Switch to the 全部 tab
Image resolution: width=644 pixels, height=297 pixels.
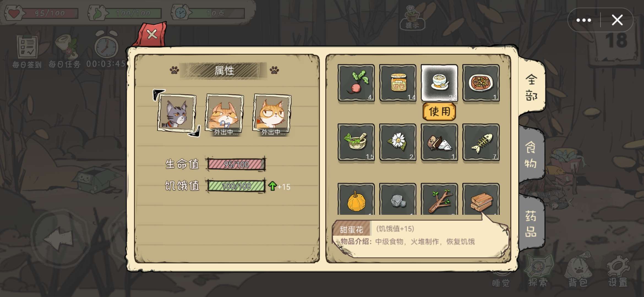point(531,87)
